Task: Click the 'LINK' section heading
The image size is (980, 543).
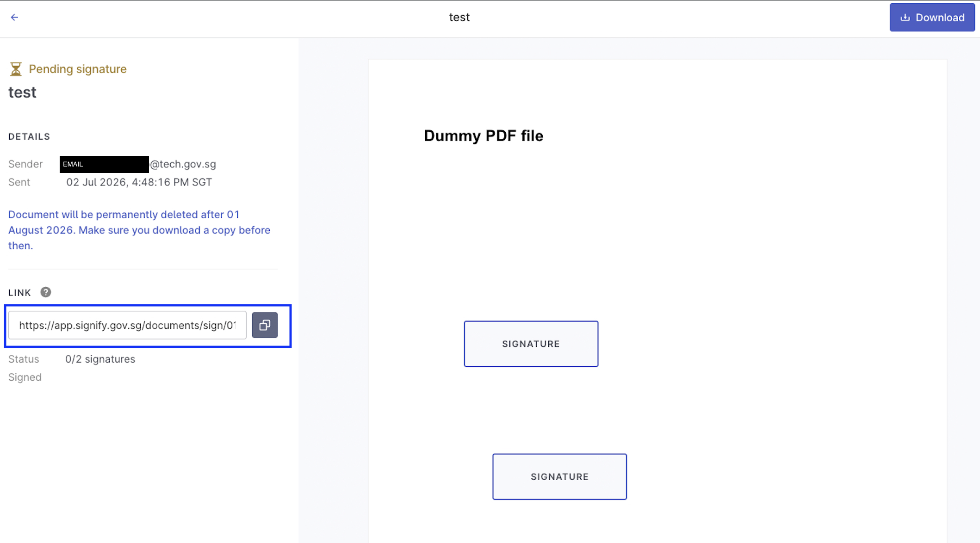Action: [x=19, y=292]
